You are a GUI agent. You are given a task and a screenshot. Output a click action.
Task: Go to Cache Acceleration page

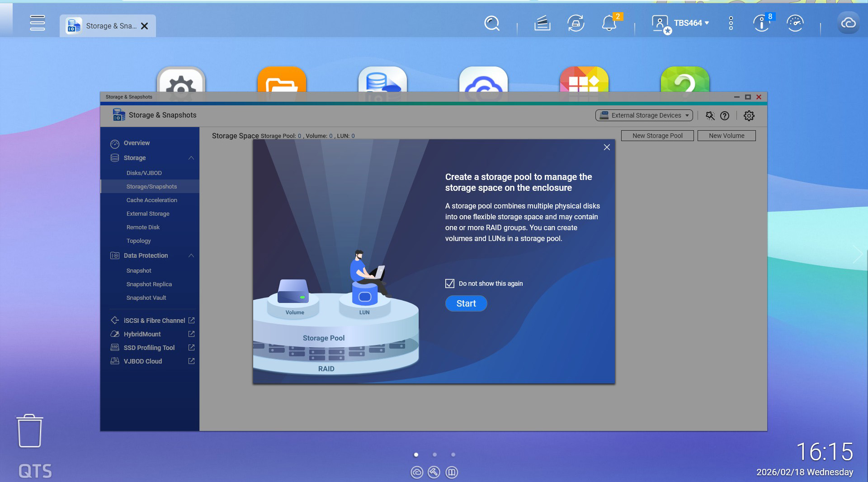pos(151,200)
